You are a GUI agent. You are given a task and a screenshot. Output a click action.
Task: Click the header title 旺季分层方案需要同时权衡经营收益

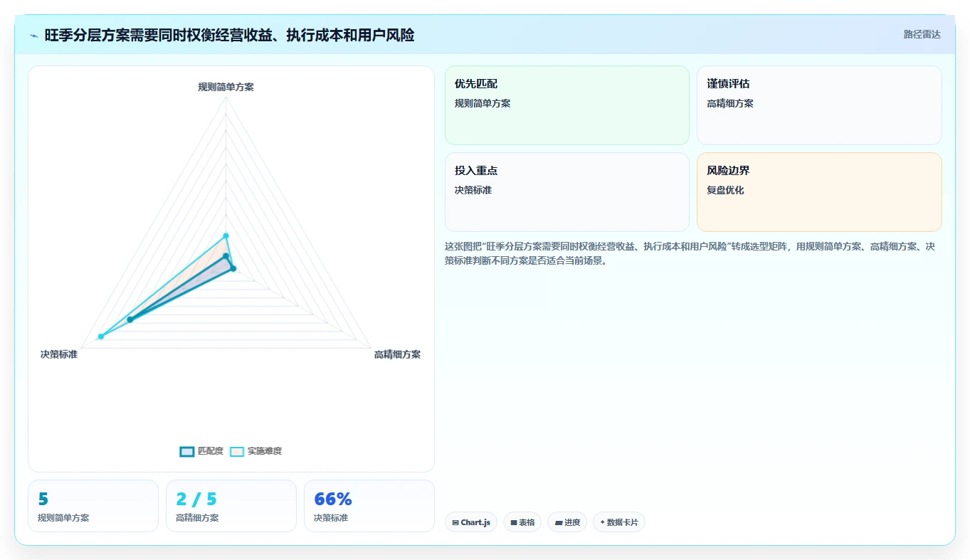[x=229, y=35]
